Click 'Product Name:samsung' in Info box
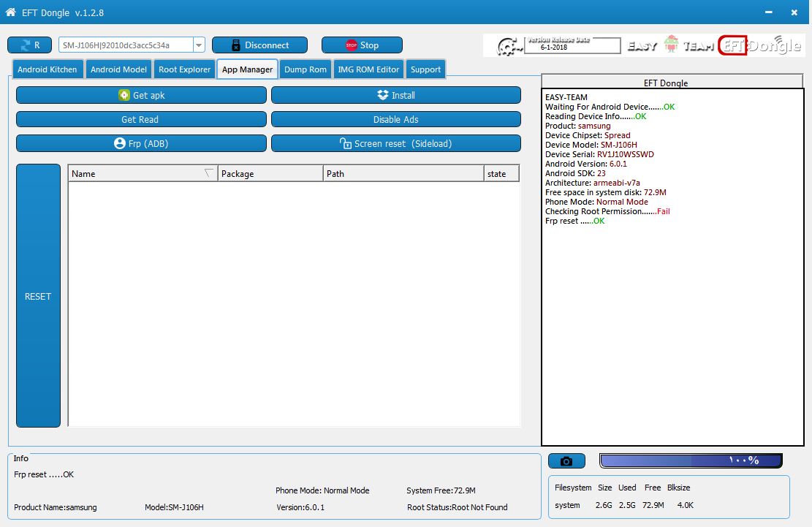Viewport: 812px width, 527px height. coord(56,507)
